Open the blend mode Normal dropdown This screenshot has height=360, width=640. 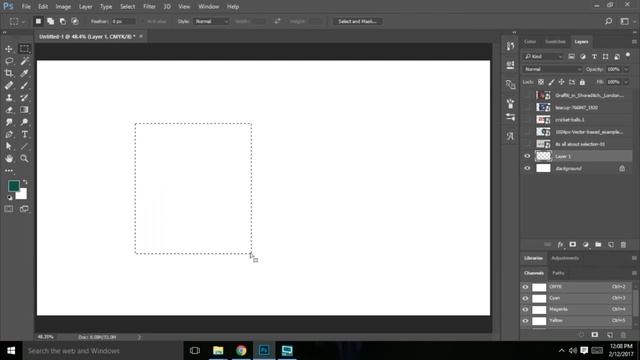(x=553, y=69)
